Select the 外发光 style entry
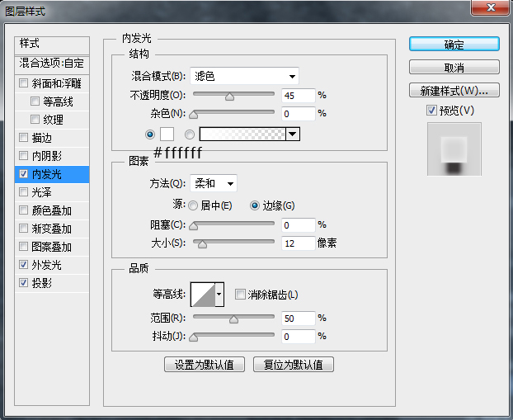The width and height of the screenshot is (513, 420). point(52,265)
